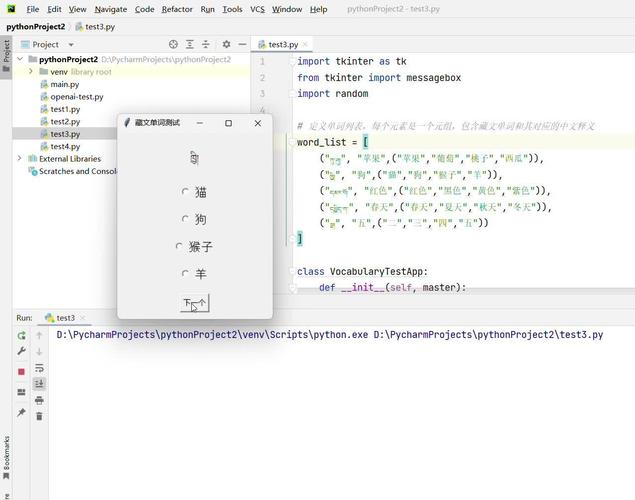Image resolution: width=635 pixels, height=500 pixels.
Task: Clear all console output trash icon
Action: coord(39,416)
